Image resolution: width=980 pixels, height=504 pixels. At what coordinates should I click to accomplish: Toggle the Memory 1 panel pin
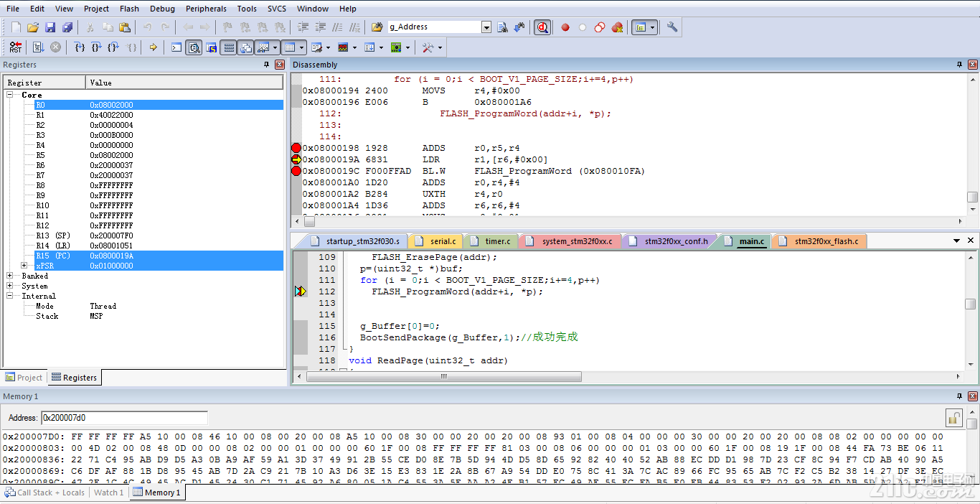click(960, 396)
